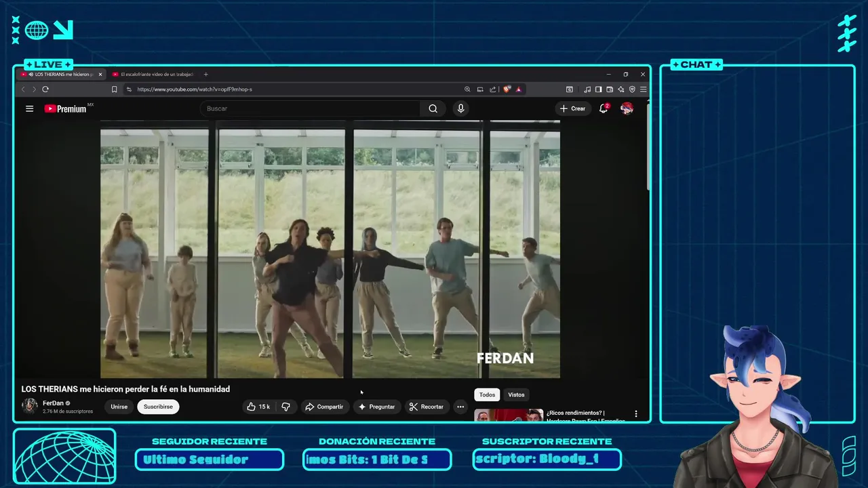This screenshot has width=868, height=488.
Task: Click the video player to pause
Action: (330, 249)
